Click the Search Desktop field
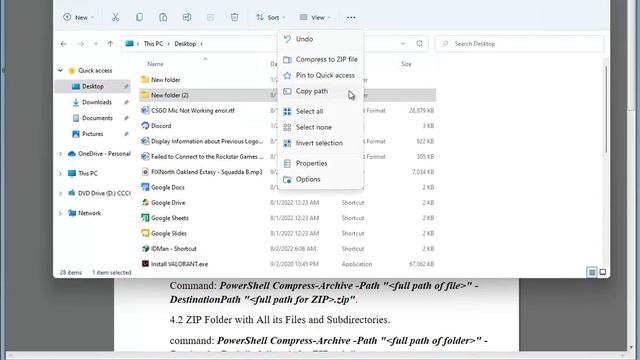640x360 pixels. click(519, 44)
